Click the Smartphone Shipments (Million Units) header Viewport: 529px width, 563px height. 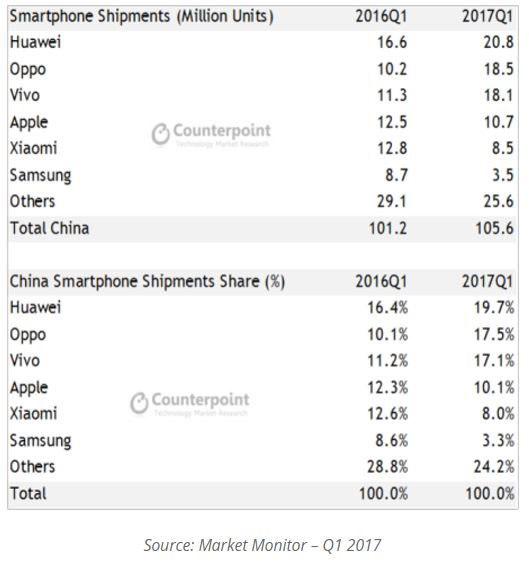click(141, 17)
